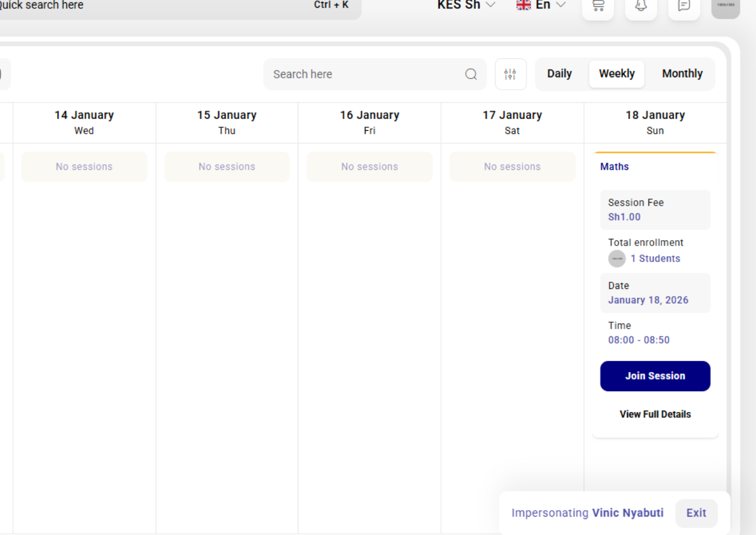This screenshot has width=756, height=535.
Task: Click the user profile avatar
Action: pos(725,6)
